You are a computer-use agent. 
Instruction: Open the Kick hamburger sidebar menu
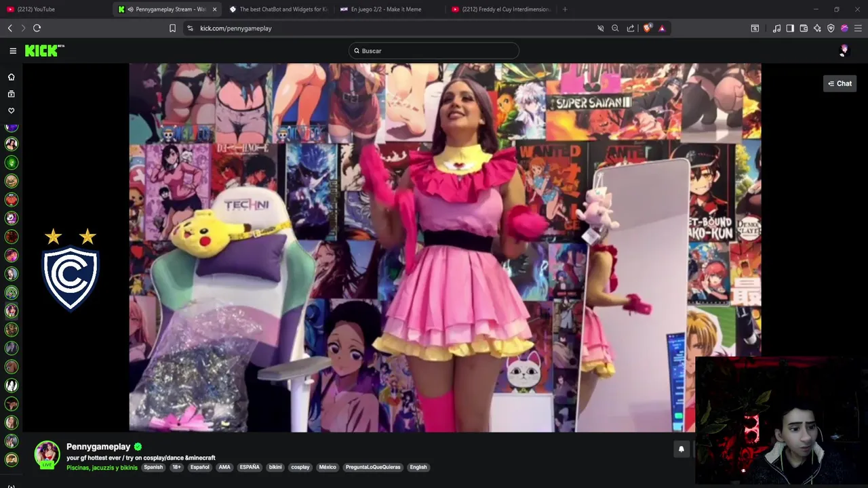(x=13, y=51)
